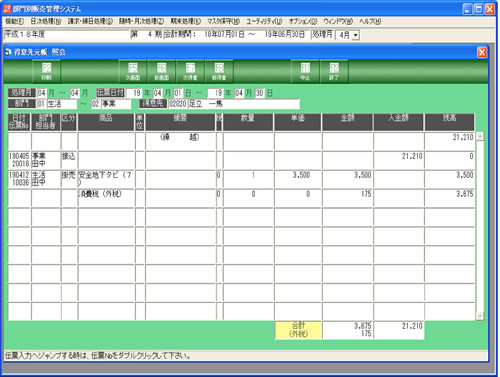Image resolution: width=500 pixels, height=377 pixels.
Task: Click the F2 印刷 (print) toolbar button
Action: [x=46, y=71]
